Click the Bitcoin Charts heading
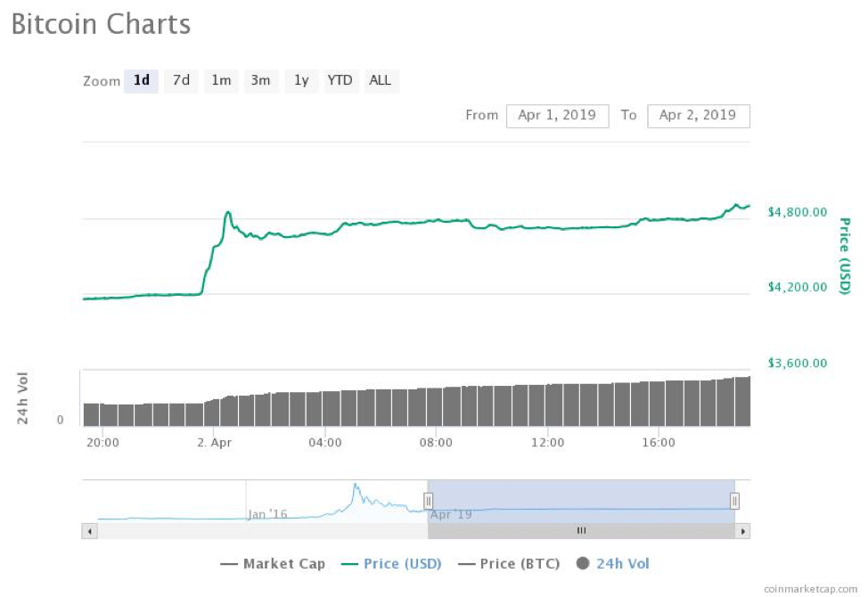Screen dimensions: 868x597 click(x=101, y=25)
